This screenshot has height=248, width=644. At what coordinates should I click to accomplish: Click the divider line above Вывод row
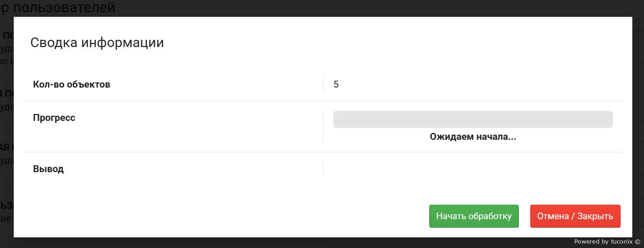[323, 152]
